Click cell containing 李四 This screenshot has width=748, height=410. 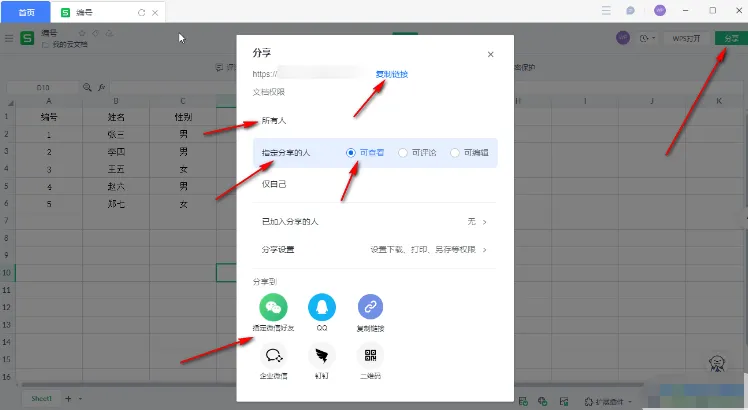click(x=116, y=152)
